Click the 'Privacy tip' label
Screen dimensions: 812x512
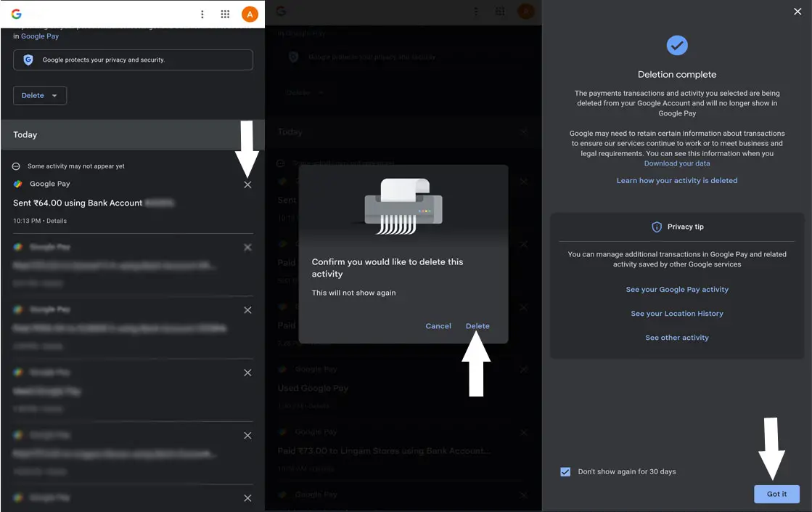coord(685,227)
